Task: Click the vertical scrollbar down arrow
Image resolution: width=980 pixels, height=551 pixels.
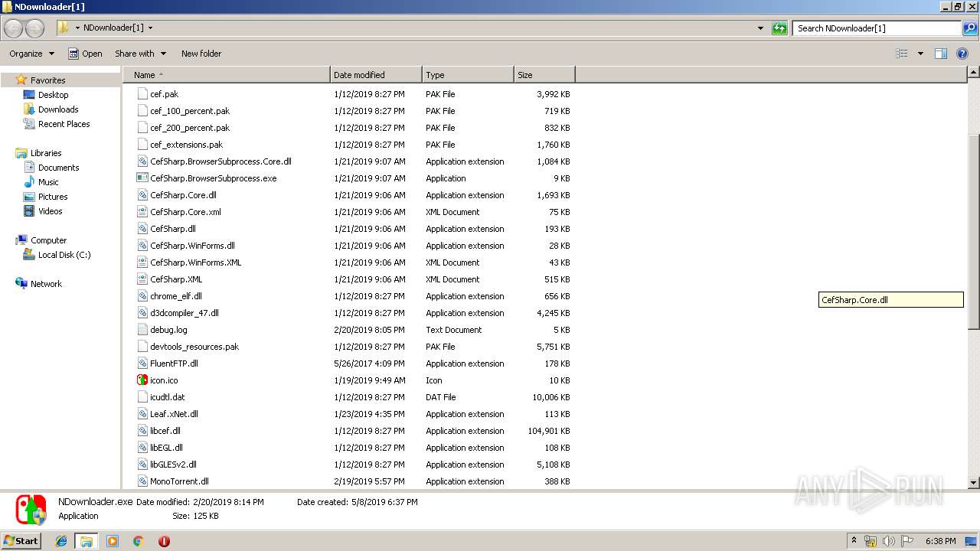Action: click(974, 483)
